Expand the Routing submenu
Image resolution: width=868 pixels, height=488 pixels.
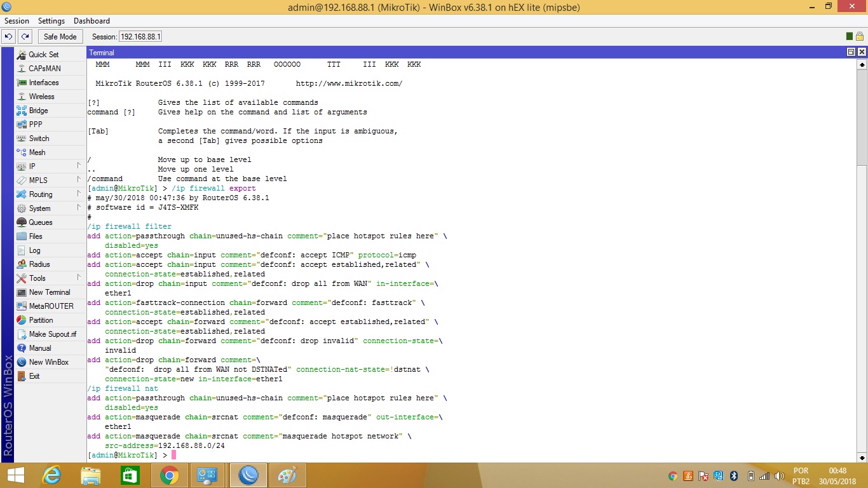(x=79, y=194)
